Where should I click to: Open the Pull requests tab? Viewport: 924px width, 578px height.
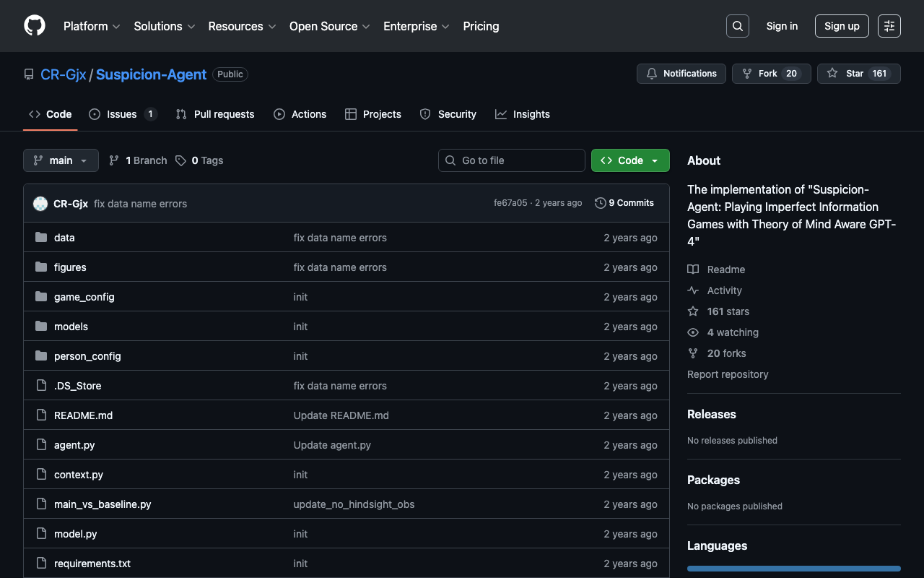tap(215, 114)
